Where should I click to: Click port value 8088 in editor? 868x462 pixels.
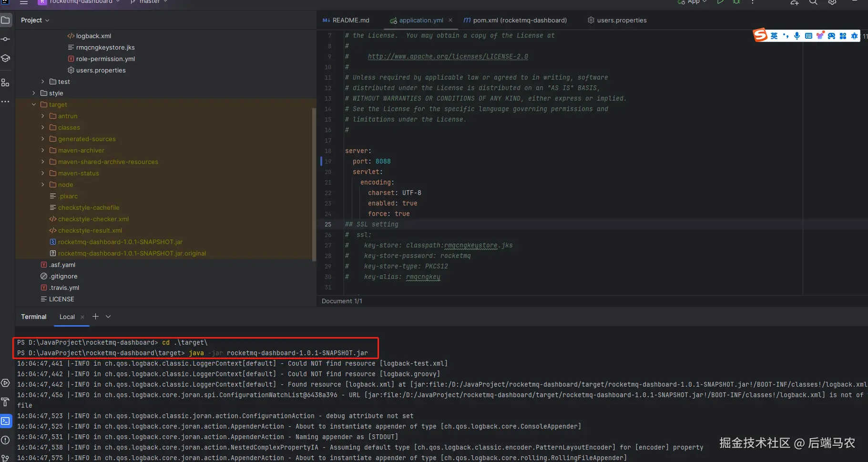pyautogui.click(x=383, y=161)
